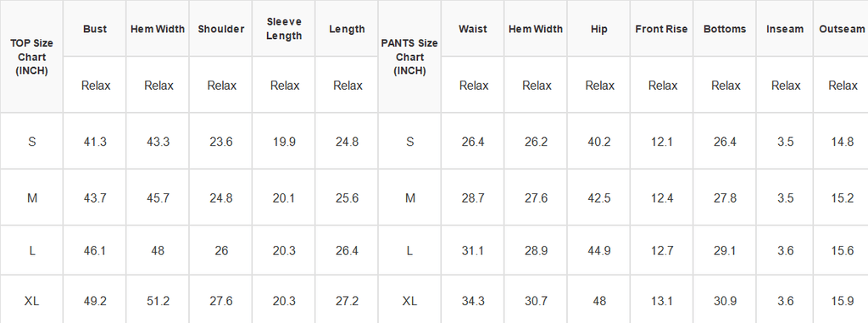Select the pants chart XL row label
This screenshot has width=868, height=323.
(x=409, y=301)
